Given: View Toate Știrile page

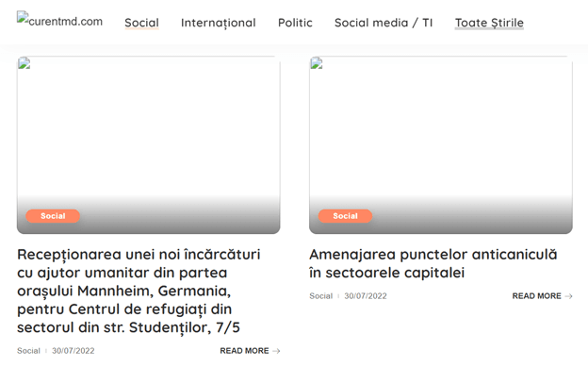Looking at the screenshot, I should 489,23.
